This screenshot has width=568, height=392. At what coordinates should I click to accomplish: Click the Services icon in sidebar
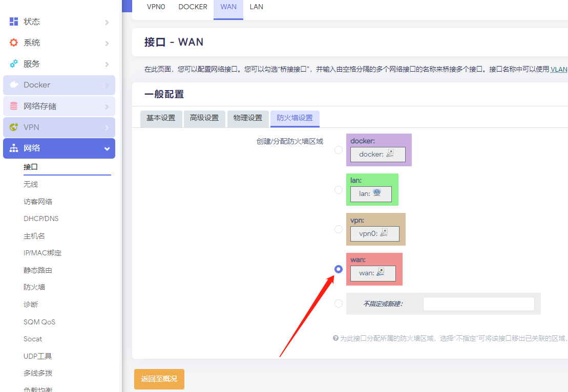pyautogui.click(x=14, y=64)
